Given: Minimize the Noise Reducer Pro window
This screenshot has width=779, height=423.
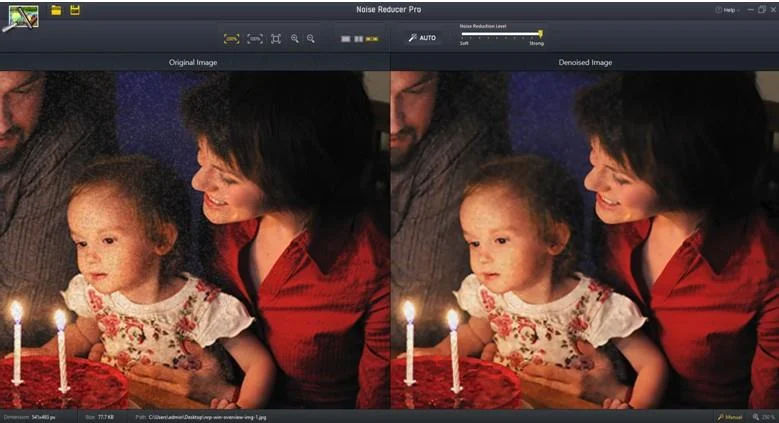Looking at the screenshot, I should (750, 10).
